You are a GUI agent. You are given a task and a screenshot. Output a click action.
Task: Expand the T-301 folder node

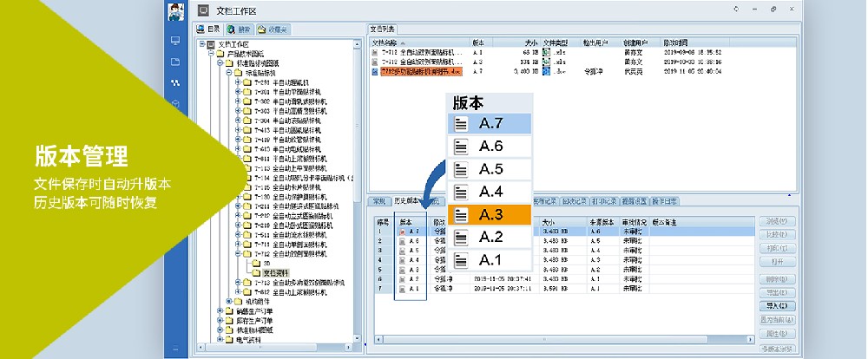click(238, 92)
